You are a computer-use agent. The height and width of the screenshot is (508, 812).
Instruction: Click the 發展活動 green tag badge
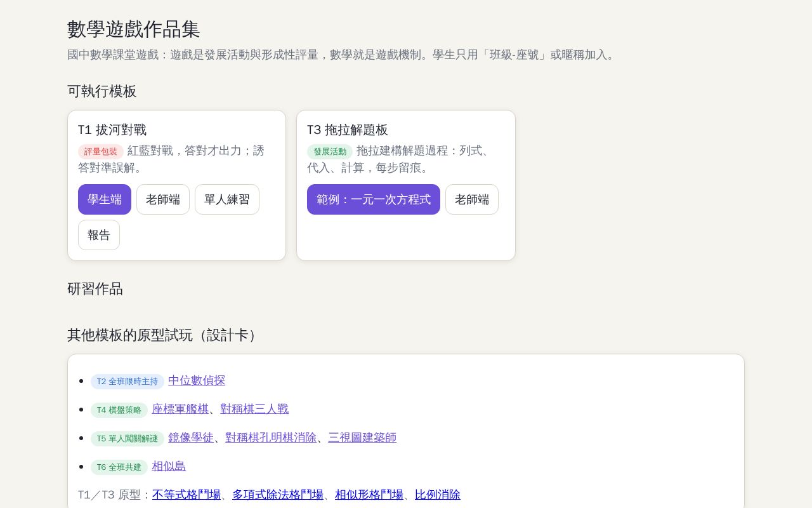(330, 152)
